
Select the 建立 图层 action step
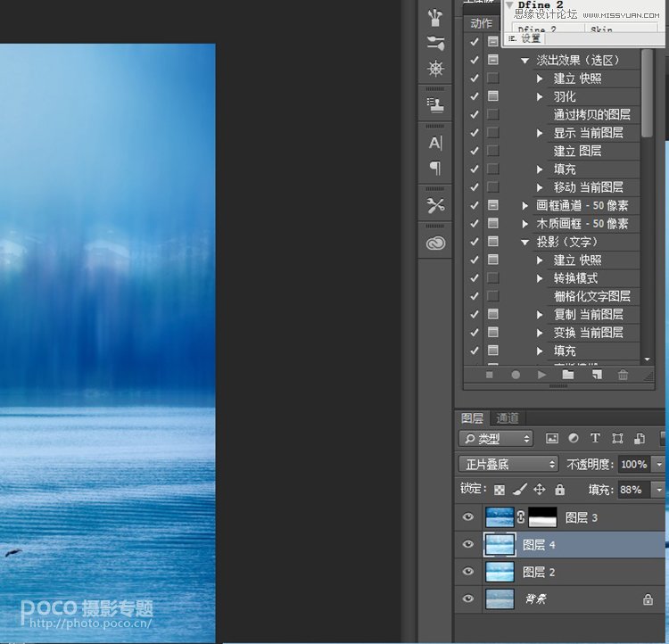(x=577, y=151)
